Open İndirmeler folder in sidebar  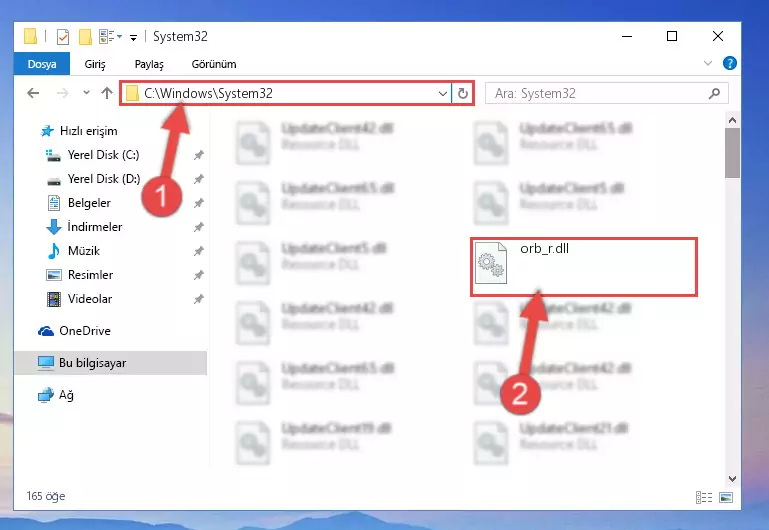pos(84,227)
